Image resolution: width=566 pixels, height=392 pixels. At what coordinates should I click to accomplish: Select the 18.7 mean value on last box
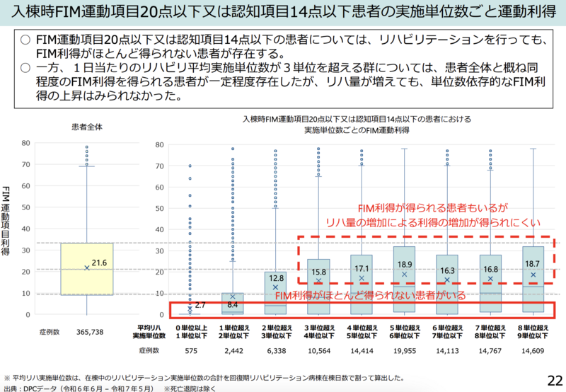click(x=533, y=265)
